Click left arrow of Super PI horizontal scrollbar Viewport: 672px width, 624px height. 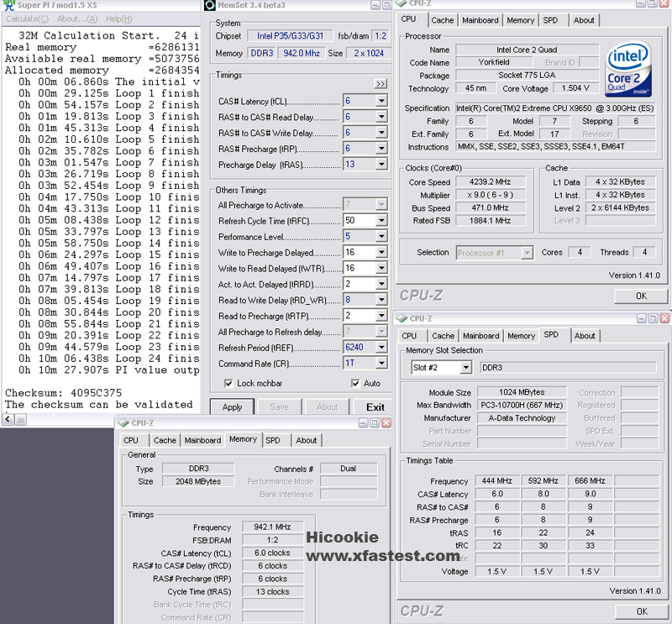point(8,420)
